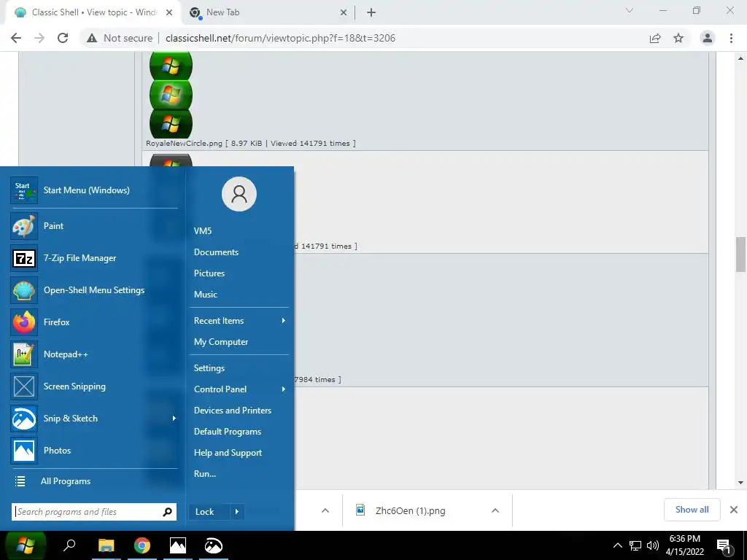
Task: Go back to previous page
Action: [x=16, y=38]
